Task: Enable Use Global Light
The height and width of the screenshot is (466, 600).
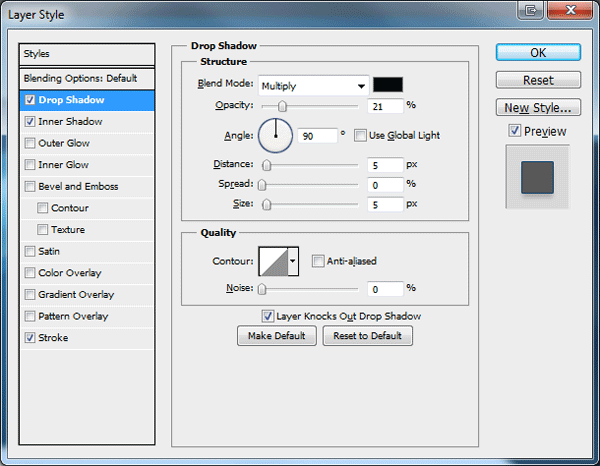Action: [360, 135]
